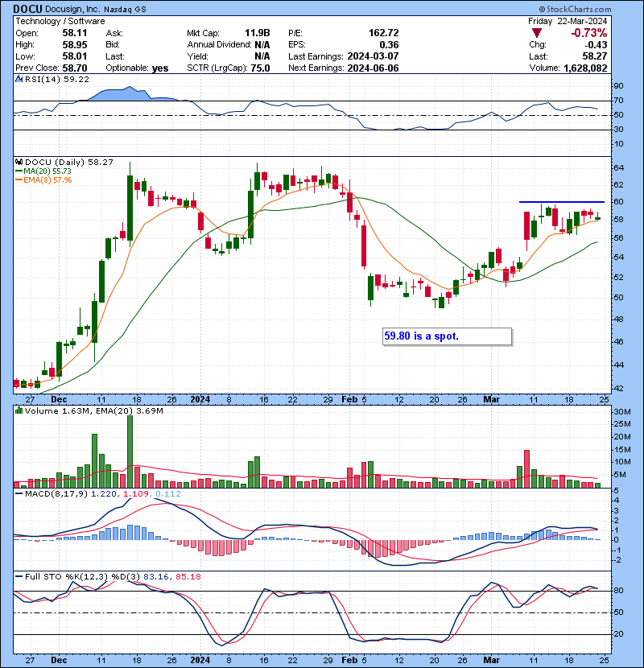644x668 pixels.
Task: Click the tallest green volume bar in December
Action: coord(130,452)
